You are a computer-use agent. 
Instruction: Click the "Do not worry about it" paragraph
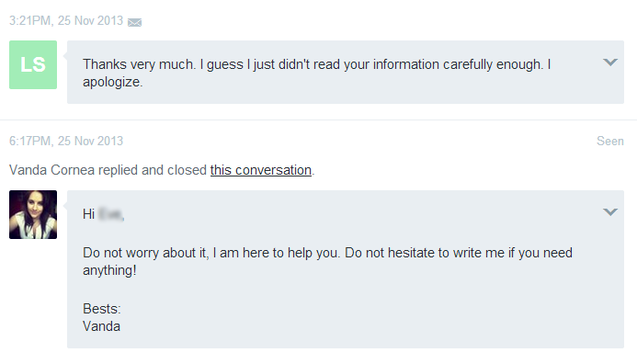327,261
